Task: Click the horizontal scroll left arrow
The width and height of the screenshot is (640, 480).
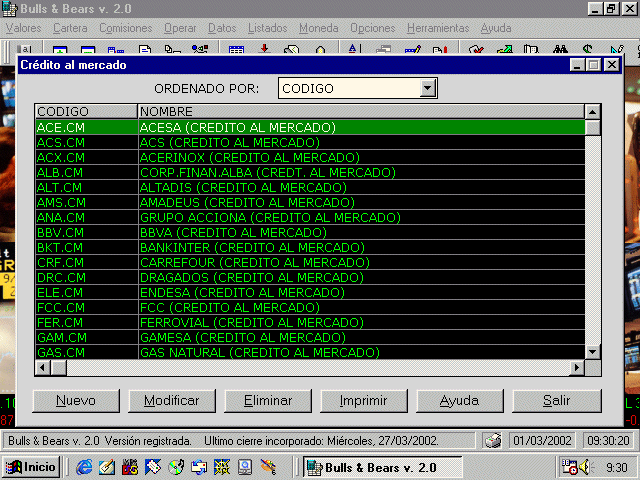Action: point(43,368)
